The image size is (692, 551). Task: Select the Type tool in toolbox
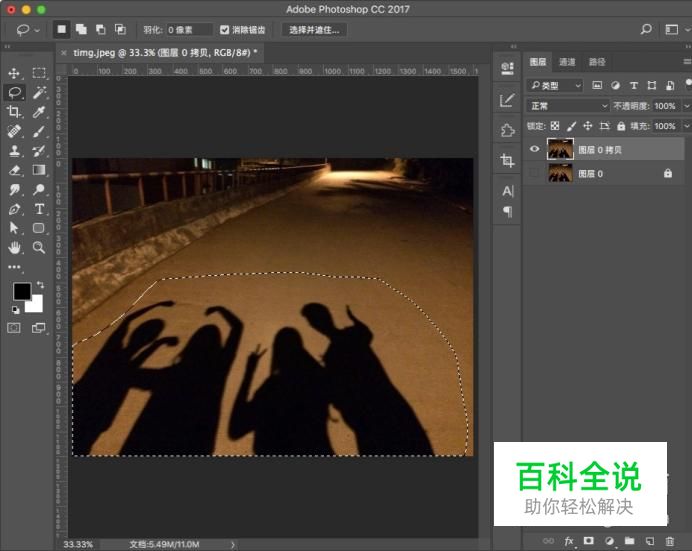[x=39, y=209]
